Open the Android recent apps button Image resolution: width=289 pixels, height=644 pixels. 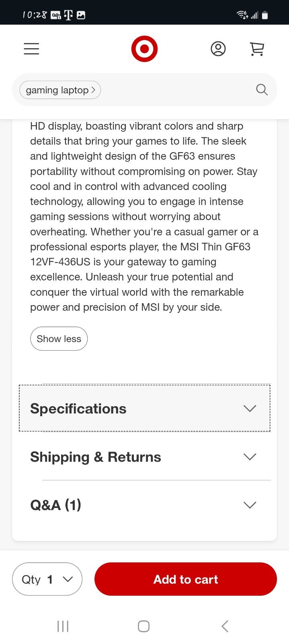(x=63, y=626)
